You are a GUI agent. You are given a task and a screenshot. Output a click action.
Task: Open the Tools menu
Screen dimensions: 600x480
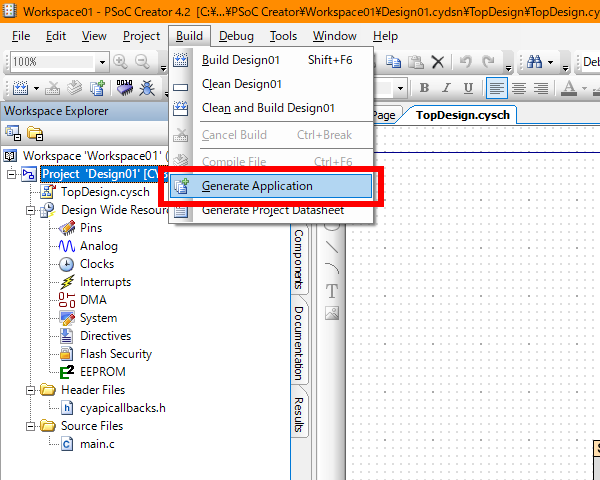tap(283, 36)
